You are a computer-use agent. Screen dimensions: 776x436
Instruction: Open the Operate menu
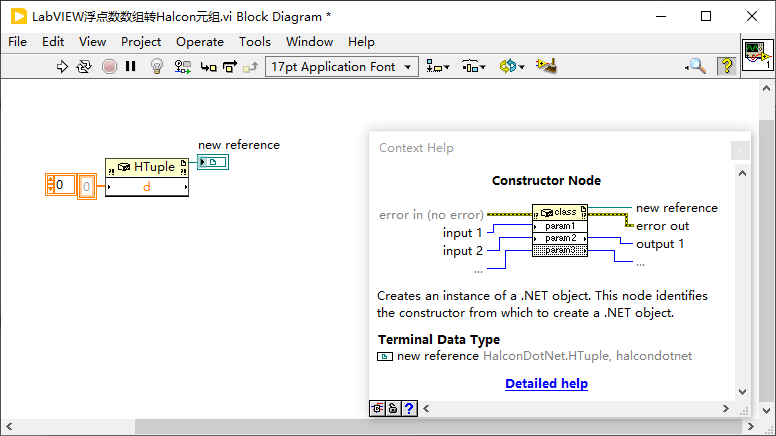[x=200, y=42]
